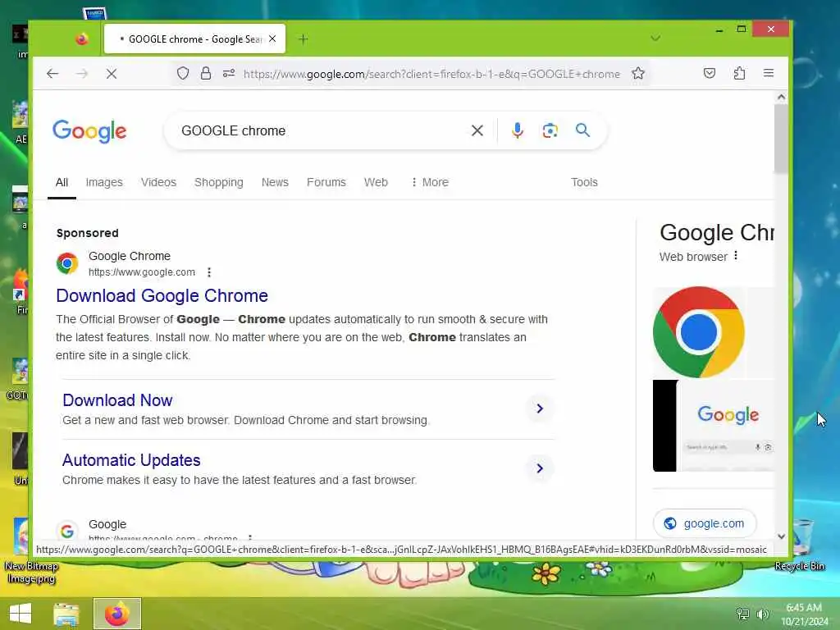Open the taskbar clock and date
This screenshot has width=840, height=630.
click(804, 614)
